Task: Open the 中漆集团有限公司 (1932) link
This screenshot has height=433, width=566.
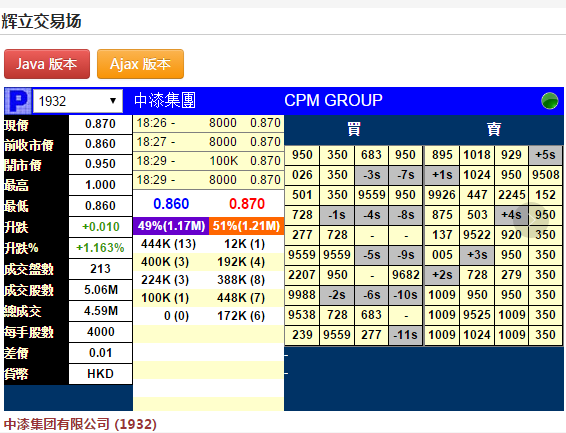Action: tap(80, 424)
